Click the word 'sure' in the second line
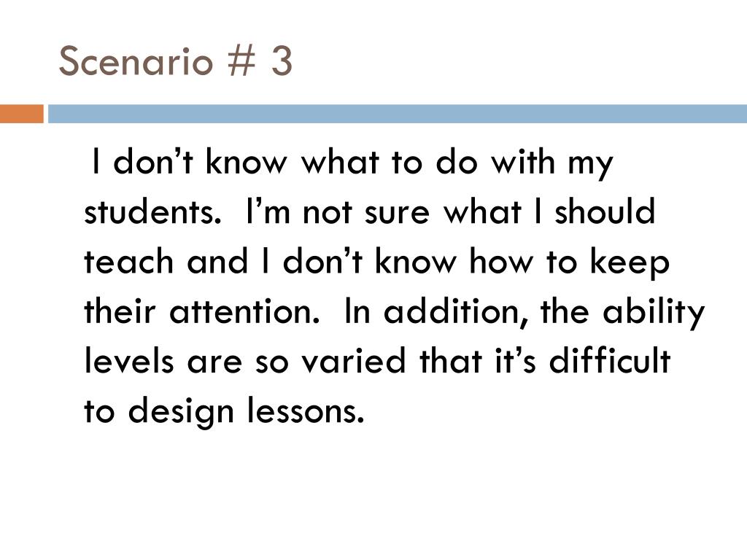Image resolution: width=747 pixels, height=560 pixels. click(397, 214)
